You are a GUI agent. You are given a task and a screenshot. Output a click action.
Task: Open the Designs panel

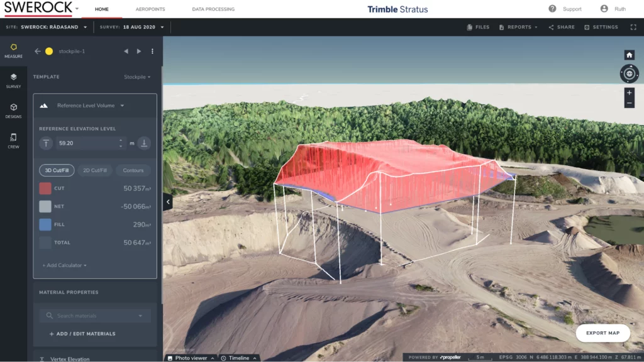click(x=13, y=111)
